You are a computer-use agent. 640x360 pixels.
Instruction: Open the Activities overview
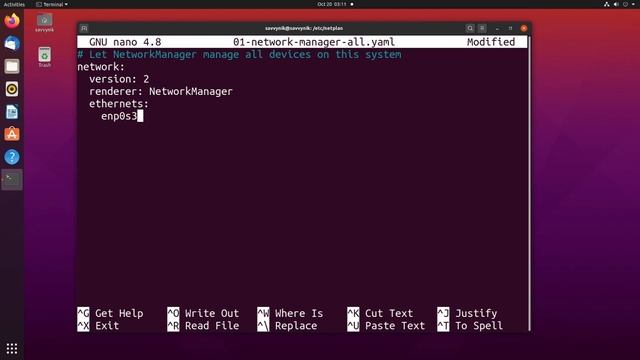click(14, 4)
